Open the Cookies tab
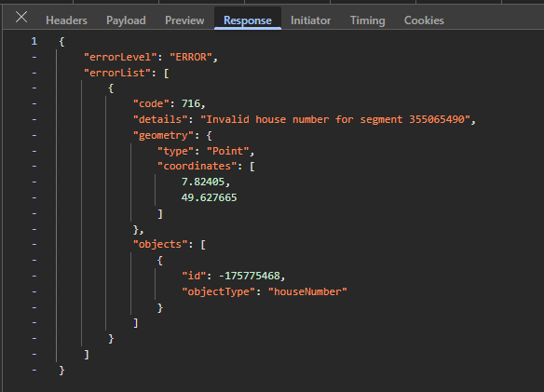Screen dimensions: 544x392 (424, 20)
